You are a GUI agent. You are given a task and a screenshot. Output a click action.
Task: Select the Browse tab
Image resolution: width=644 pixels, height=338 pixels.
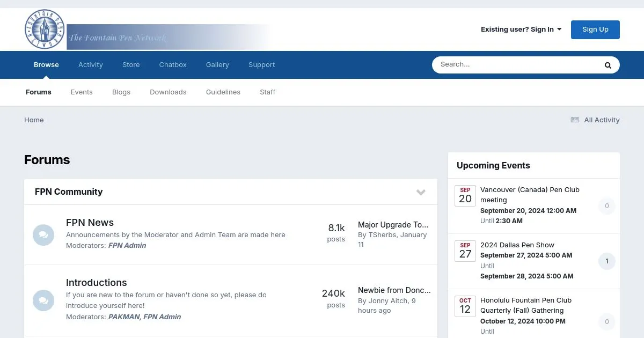(x=46, y=65)
